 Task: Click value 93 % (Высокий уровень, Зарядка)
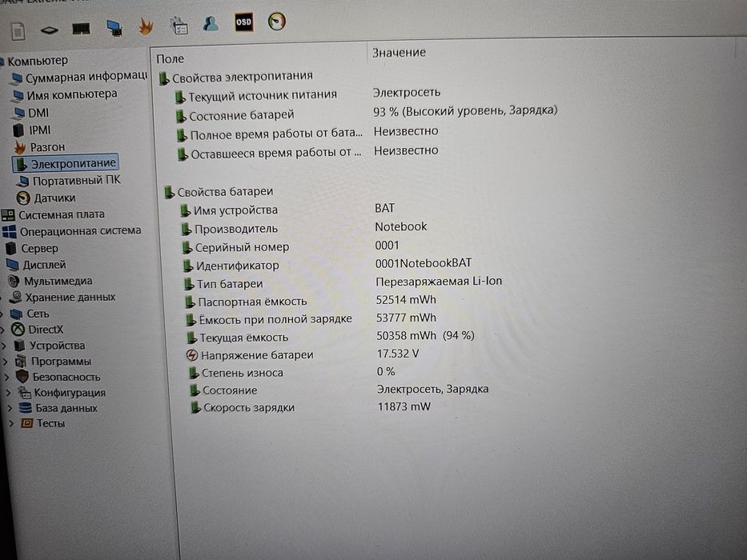[x=465, y=111]
